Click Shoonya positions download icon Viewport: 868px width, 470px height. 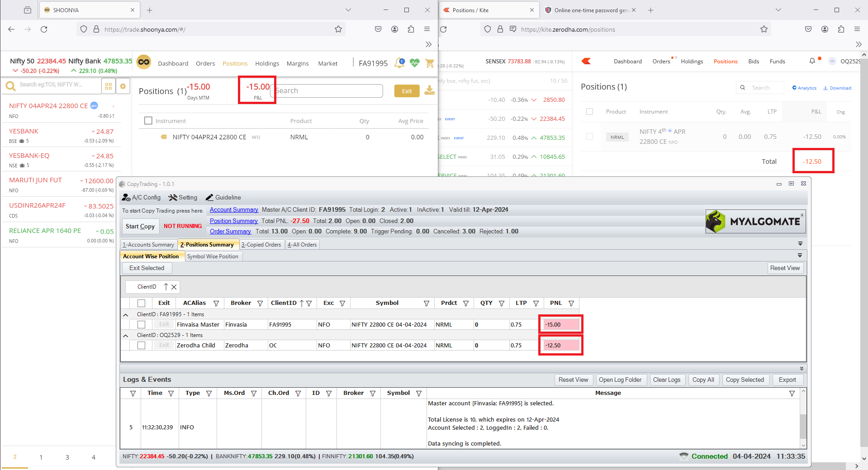[x=430, y=90]
